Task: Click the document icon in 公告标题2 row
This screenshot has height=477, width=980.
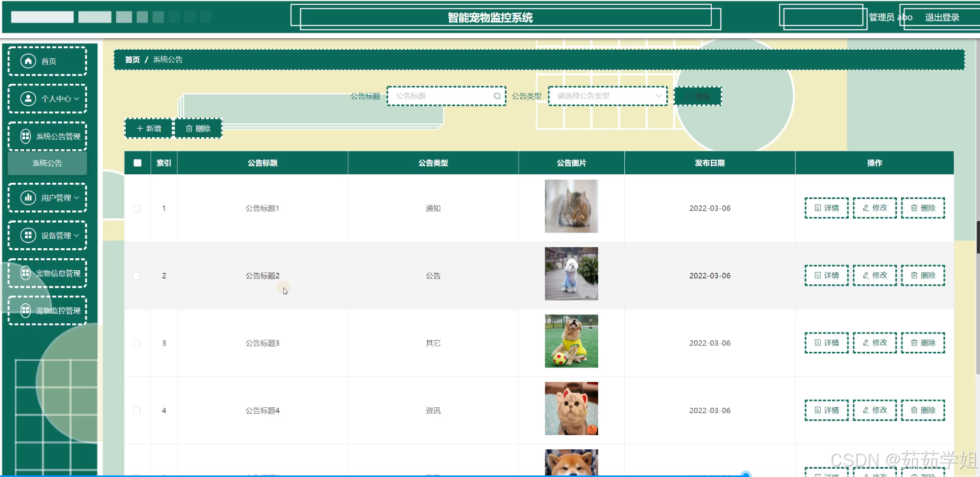Action: (x=818, y=275)
